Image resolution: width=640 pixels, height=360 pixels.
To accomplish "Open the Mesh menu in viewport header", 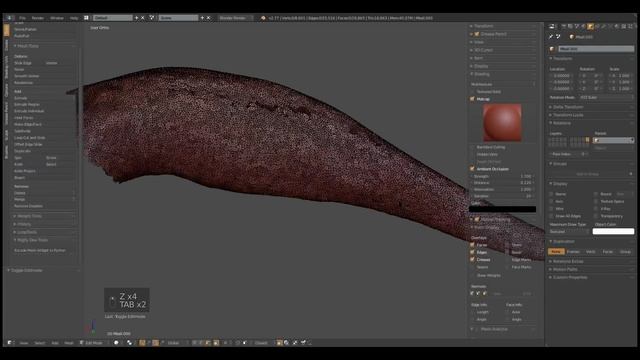I will 69,343.
